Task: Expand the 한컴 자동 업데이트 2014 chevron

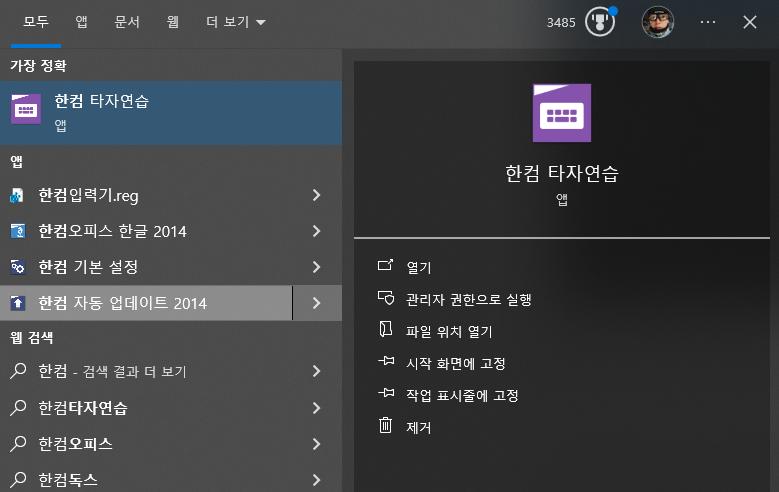Action: pyautogui.click(x=316, y=303)
